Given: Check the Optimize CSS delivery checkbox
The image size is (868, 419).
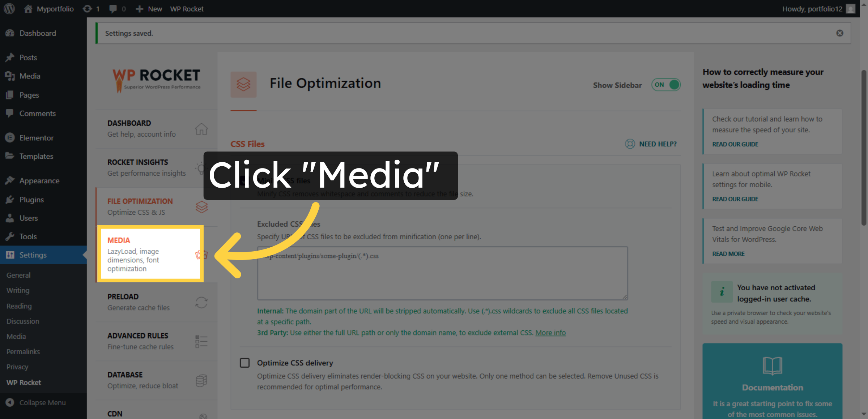Looking at the screenshot, I should pos(244,363).
